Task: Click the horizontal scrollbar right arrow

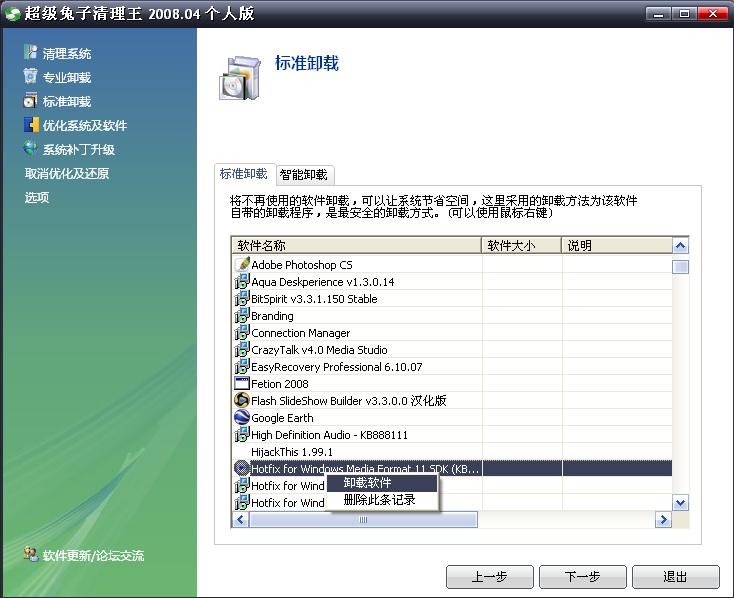Action: click(662, 520)
